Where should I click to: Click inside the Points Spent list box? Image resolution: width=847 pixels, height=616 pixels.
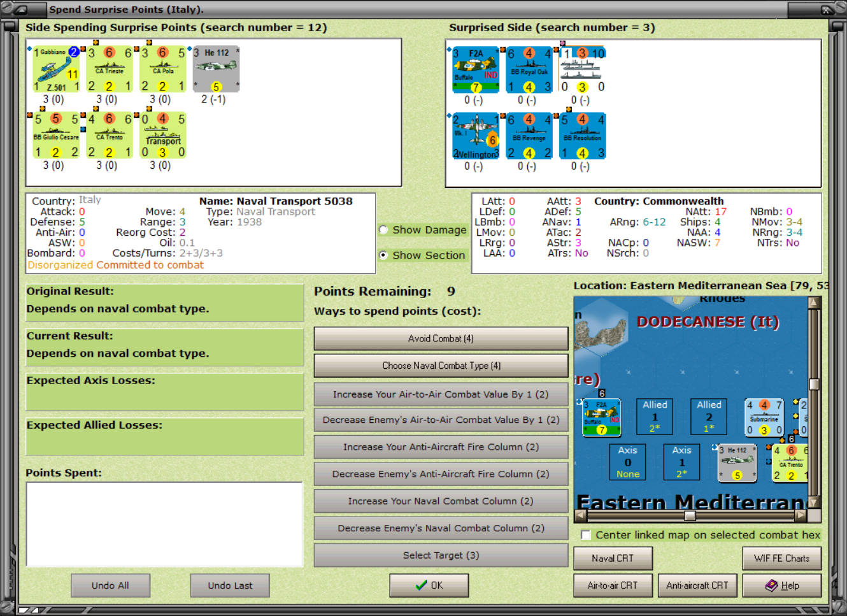[164, 524]
